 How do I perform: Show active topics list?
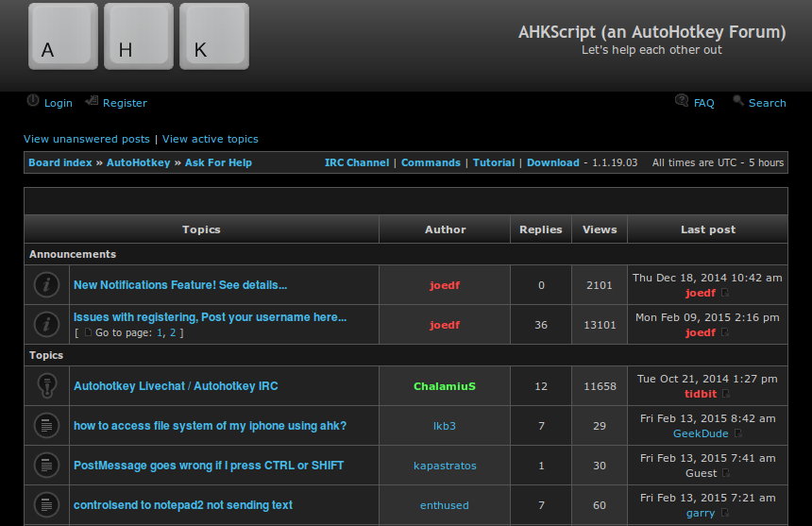(210, 139)
